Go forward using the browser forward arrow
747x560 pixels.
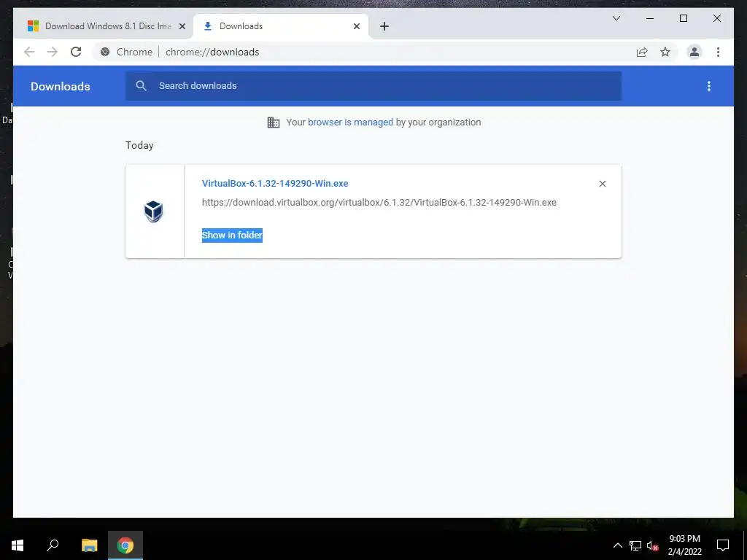click(53, 52)
